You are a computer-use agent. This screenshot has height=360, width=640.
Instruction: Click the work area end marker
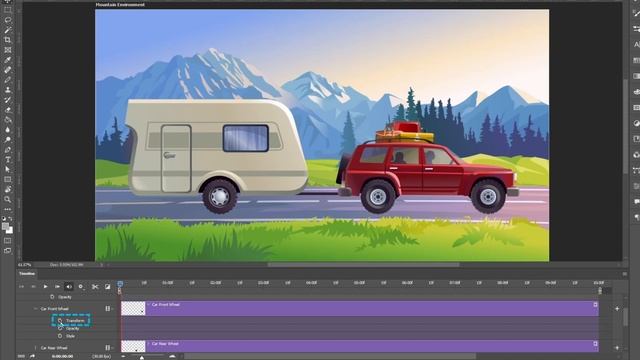pos(600,291)
